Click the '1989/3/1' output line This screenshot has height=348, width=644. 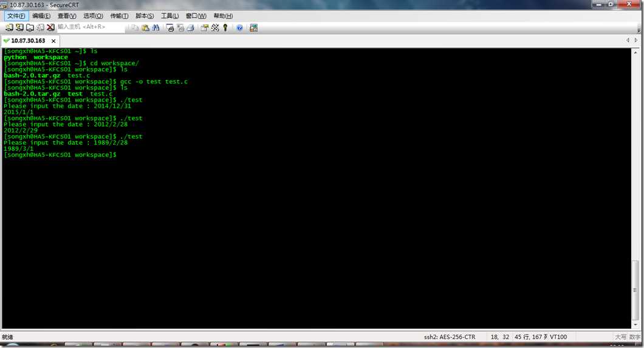[18, 148]
